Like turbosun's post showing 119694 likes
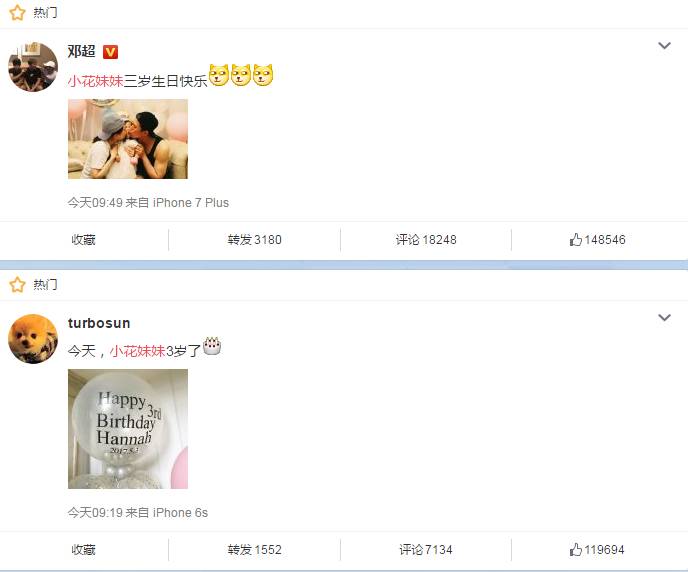 (597, 549)
